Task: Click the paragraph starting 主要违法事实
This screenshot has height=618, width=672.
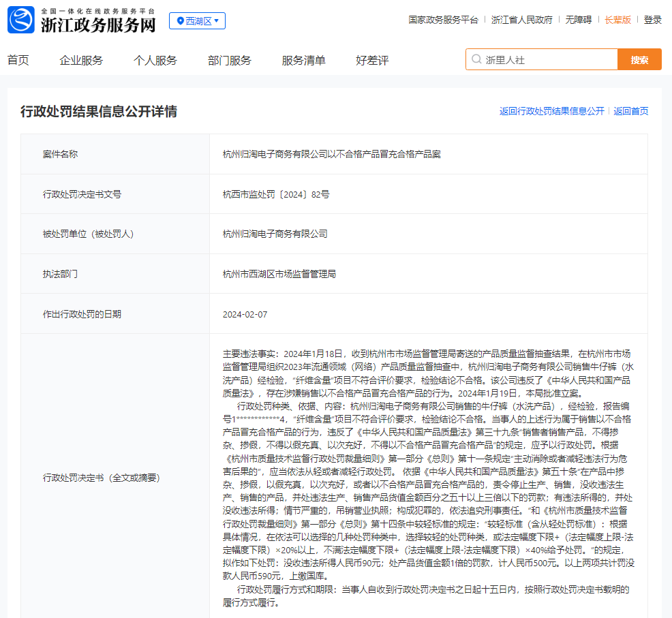Action: tap(428, 373)
